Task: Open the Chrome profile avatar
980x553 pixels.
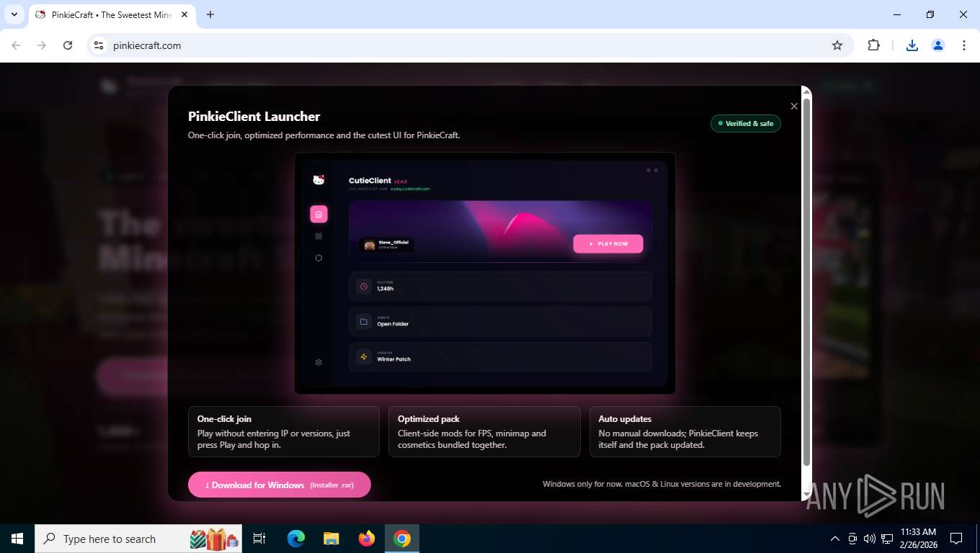Action: (x=938, y=45)
